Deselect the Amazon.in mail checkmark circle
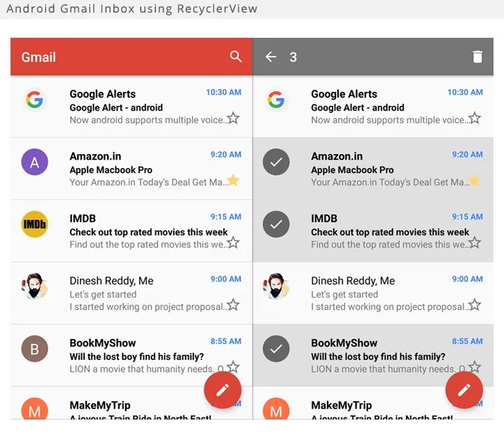504x437 pixels. (276, 162)
